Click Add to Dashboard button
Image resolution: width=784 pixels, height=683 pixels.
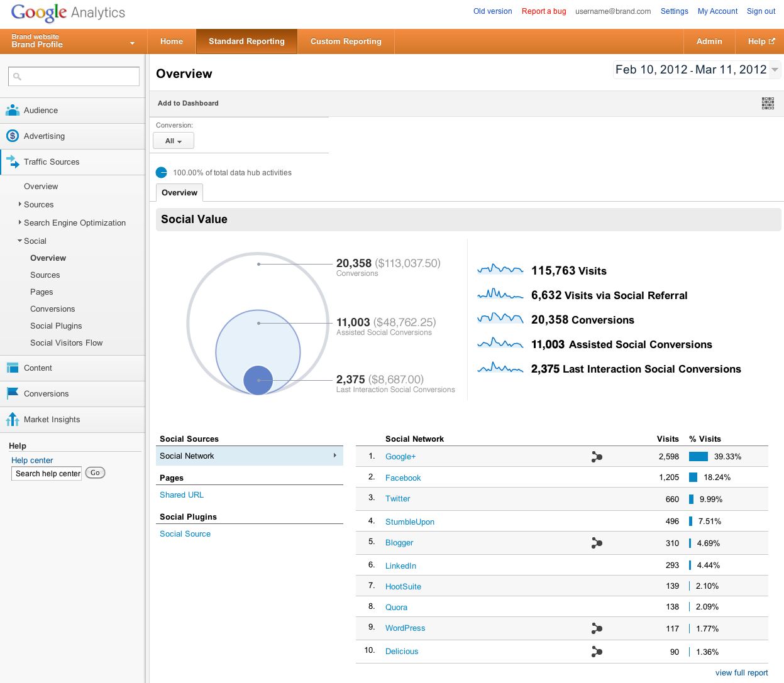click(188, 103)
